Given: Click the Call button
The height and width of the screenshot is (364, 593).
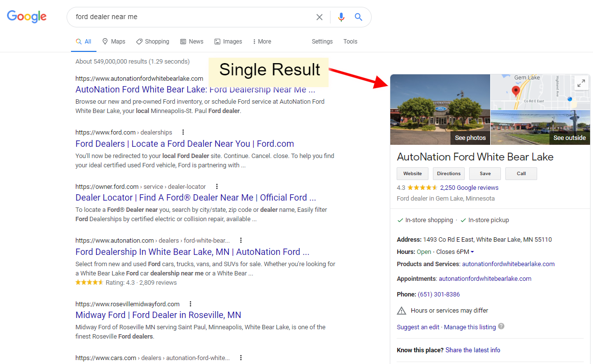Looking at the screenshot, I should click(521, 174).
